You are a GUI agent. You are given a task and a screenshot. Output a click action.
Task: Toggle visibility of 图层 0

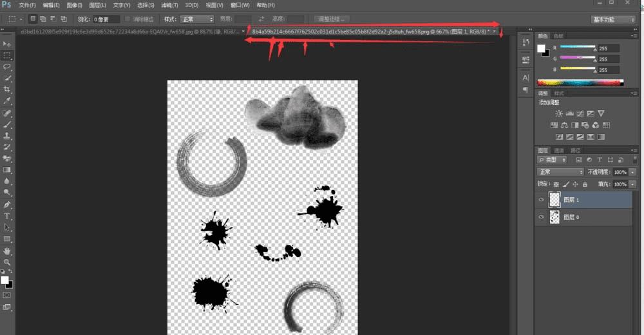point(541,217)
